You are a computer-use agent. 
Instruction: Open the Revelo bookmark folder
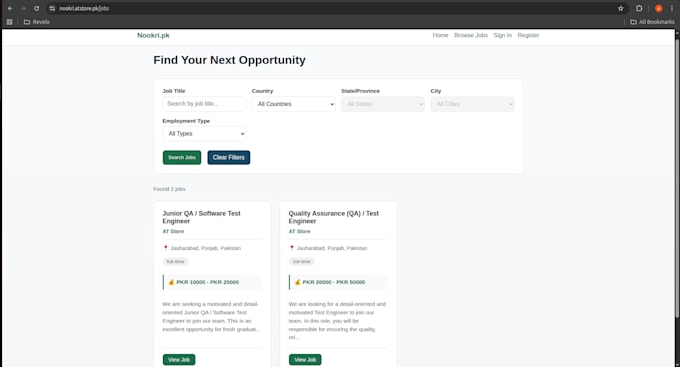pyautogui.click(x=37, y=22)
